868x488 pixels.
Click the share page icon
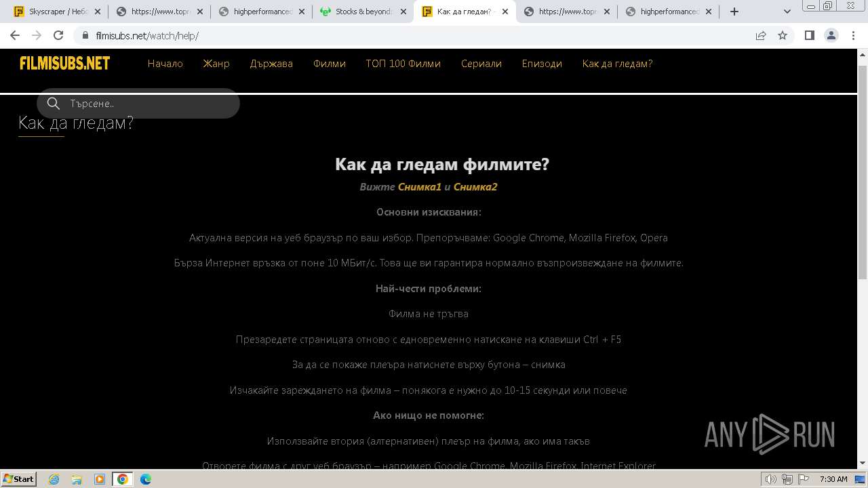tap(761, 35)
